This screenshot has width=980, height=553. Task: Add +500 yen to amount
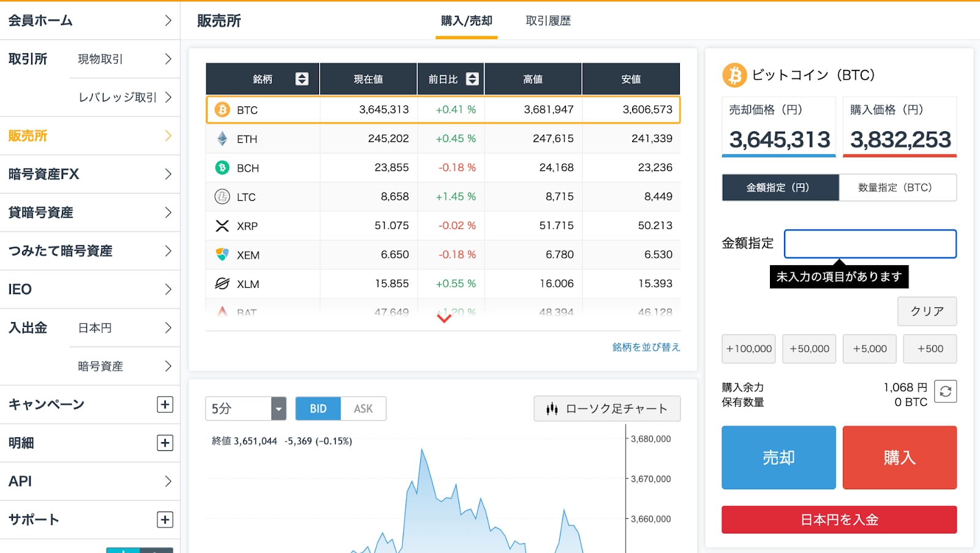coord(930,348)
